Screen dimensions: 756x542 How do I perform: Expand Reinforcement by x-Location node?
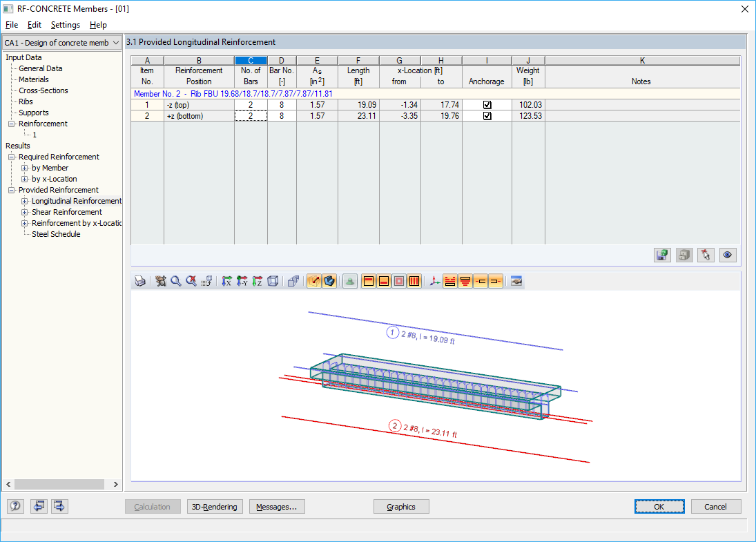[24, 223]
